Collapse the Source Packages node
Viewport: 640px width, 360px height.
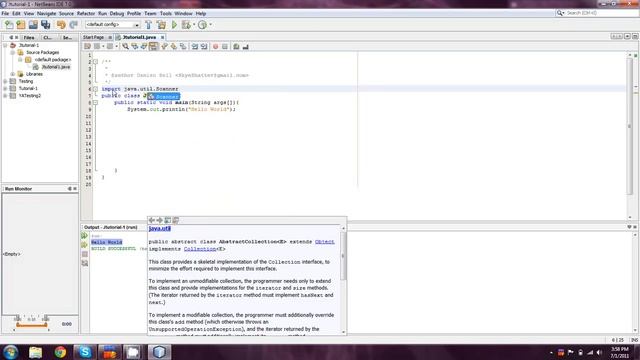pyautogui.click(x=13, y=53)
